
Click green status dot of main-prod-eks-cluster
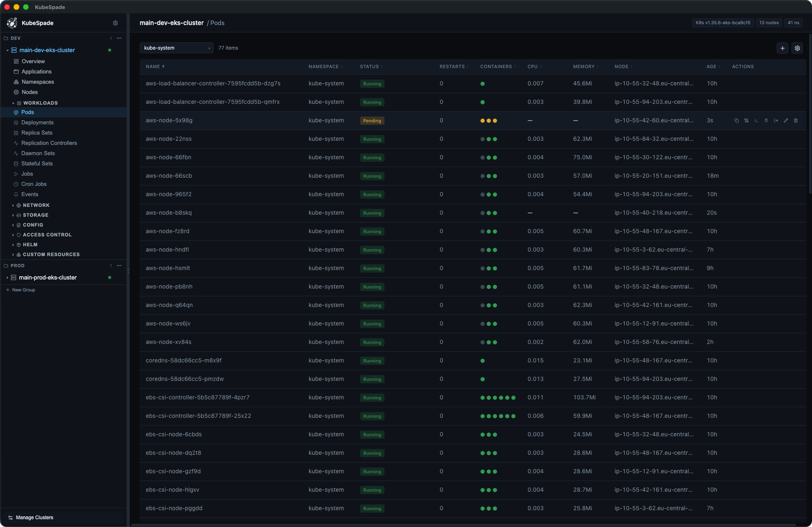[x=110, y=277]
